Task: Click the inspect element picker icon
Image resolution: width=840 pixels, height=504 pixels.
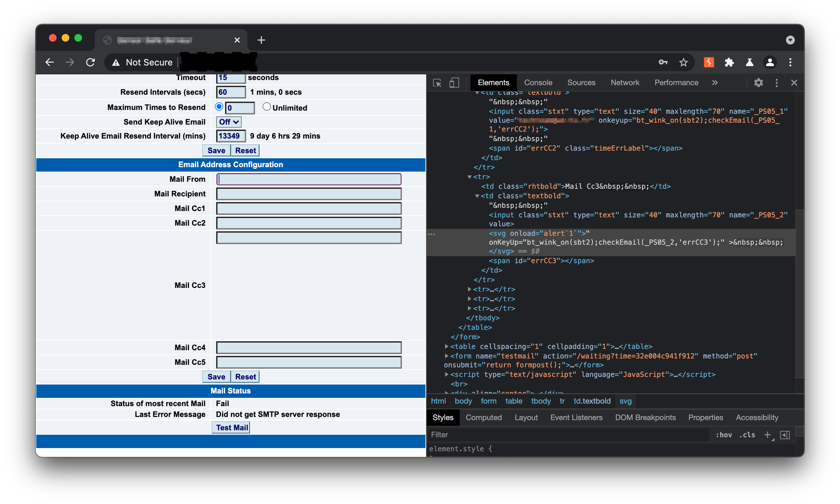Action: coord(437,83)
